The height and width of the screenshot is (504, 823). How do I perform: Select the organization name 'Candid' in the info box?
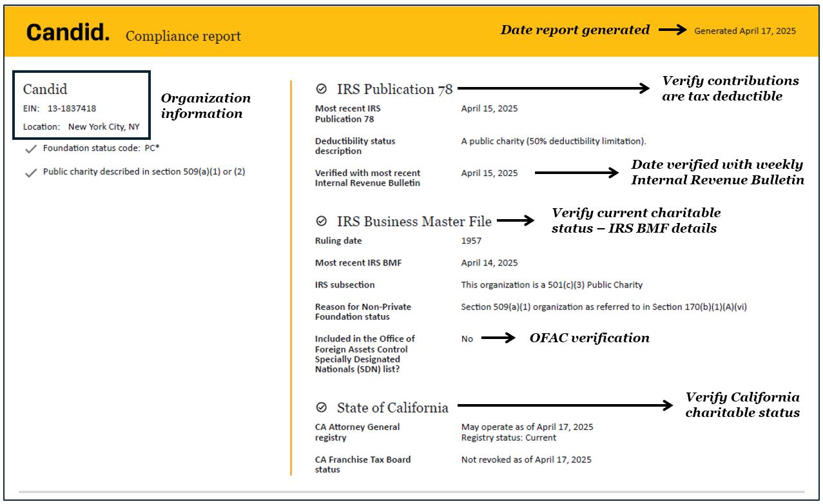click(x=45, y=89)
